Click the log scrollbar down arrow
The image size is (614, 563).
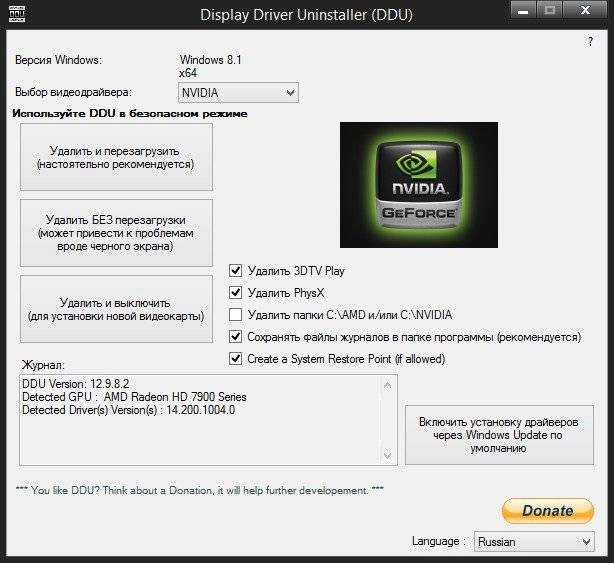coord(388,455)
